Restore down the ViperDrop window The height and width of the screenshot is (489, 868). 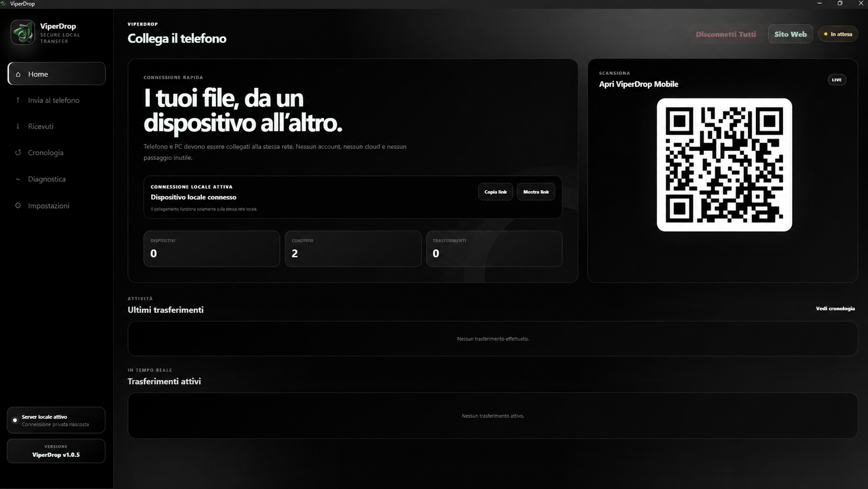840,4
